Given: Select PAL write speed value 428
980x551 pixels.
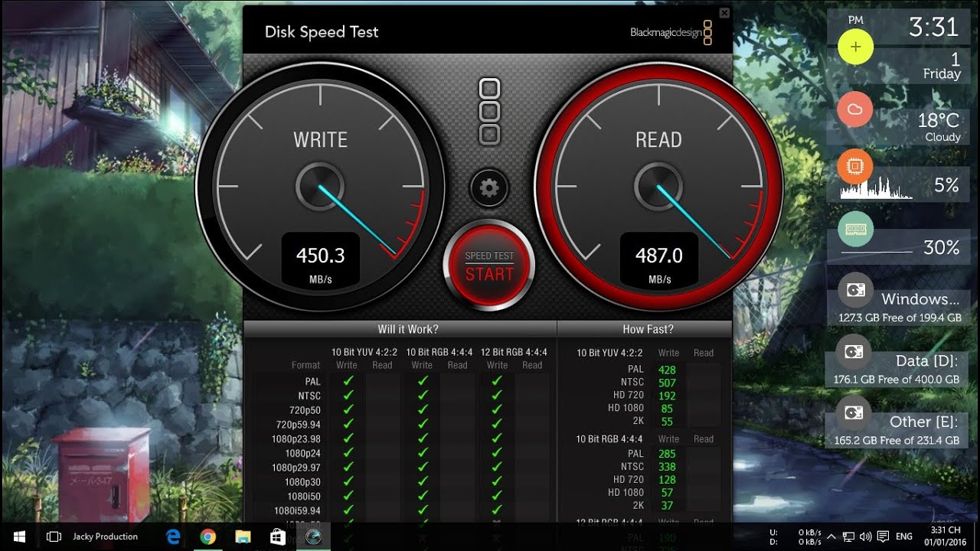Looking at the screenshot, I should 667,370.
